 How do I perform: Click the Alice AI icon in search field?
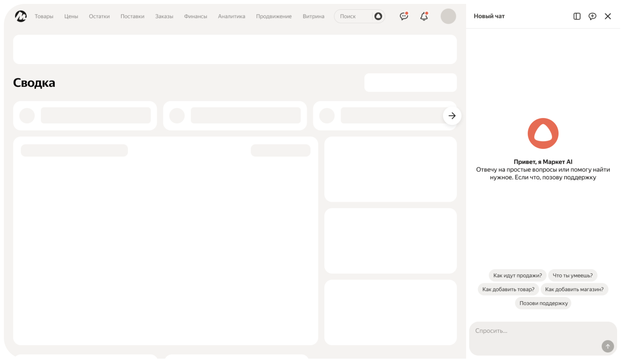pos(378,16)
